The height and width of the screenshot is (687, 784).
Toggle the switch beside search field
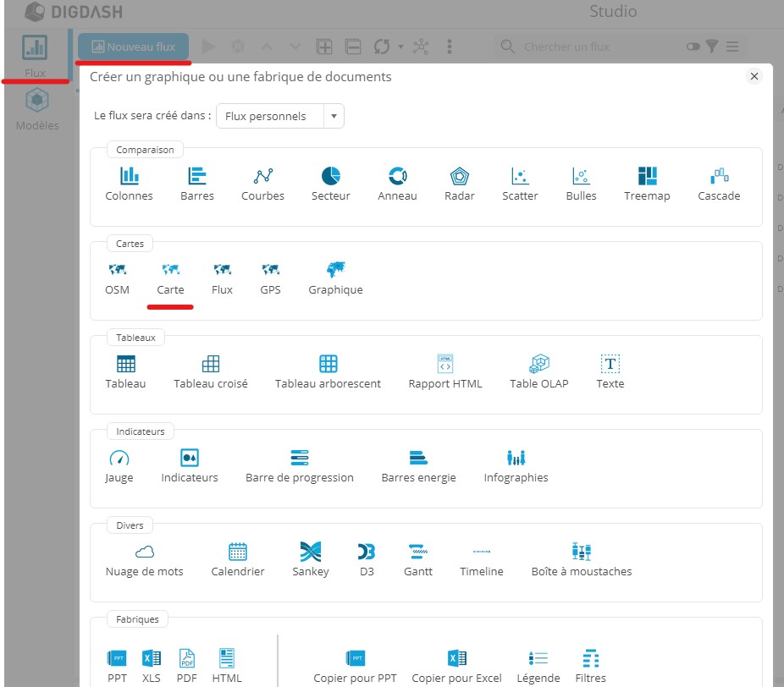693,47
